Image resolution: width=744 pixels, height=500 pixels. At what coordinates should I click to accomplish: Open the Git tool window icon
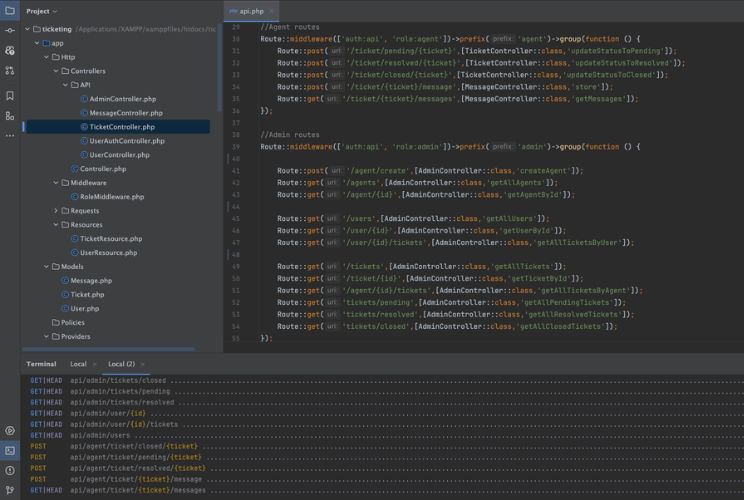(x=10, y=491)
